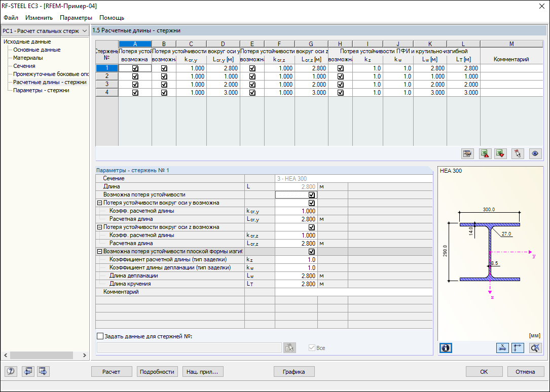Click the cross-section info icon
The image size is (550, 392).
446,348
